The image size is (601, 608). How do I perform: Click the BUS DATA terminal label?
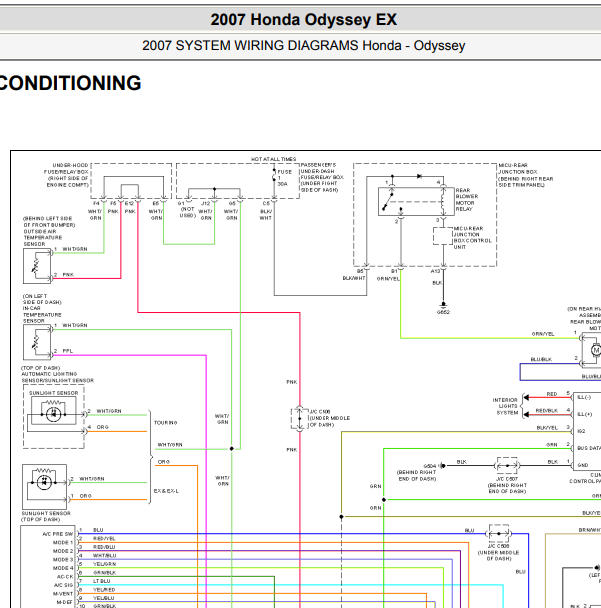589,448
